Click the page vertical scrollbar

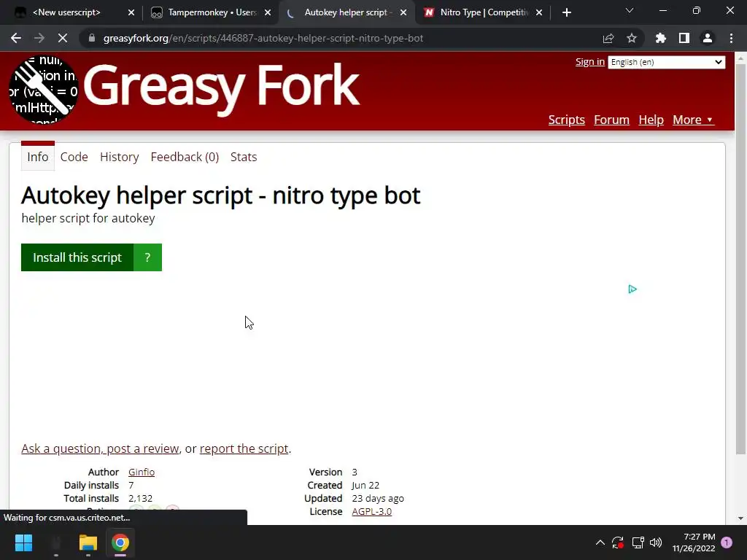(x=740, y=257)
